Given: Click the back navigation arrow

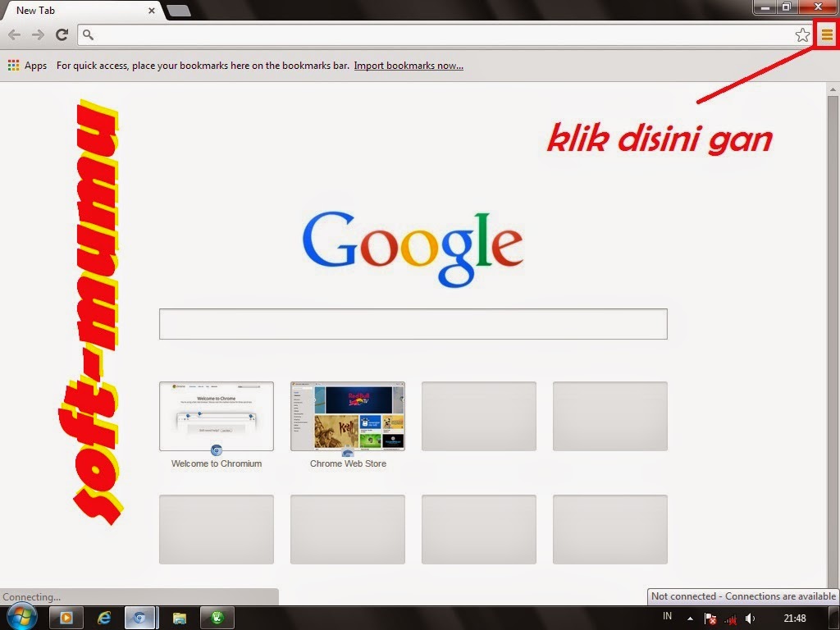Looking at the screenshot, I should pyautogui.click(x=14, y=34).
